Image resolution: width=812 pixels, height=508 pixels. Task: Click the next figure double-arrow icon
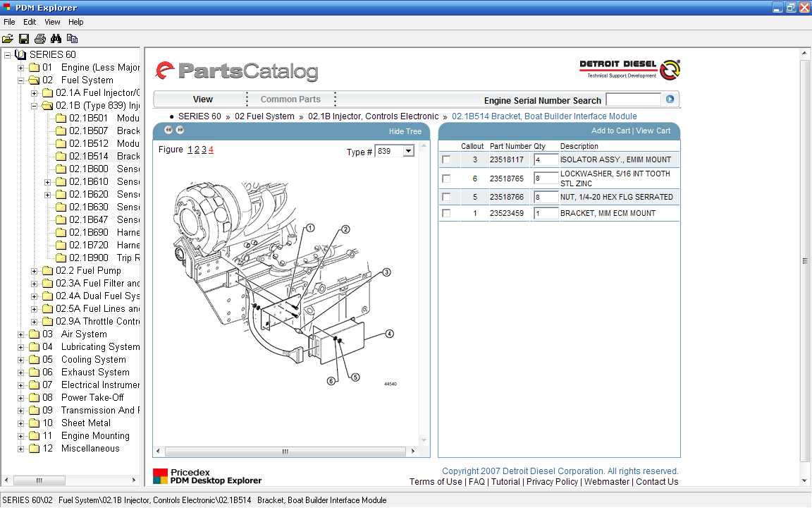click(180, 130)
